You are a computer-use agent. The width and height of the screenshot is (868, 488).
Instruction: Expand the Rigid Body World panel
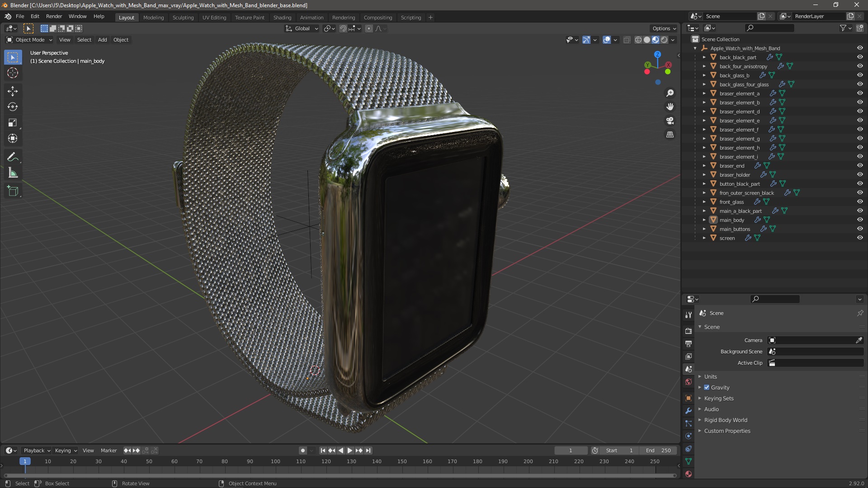tap(725, 420)
